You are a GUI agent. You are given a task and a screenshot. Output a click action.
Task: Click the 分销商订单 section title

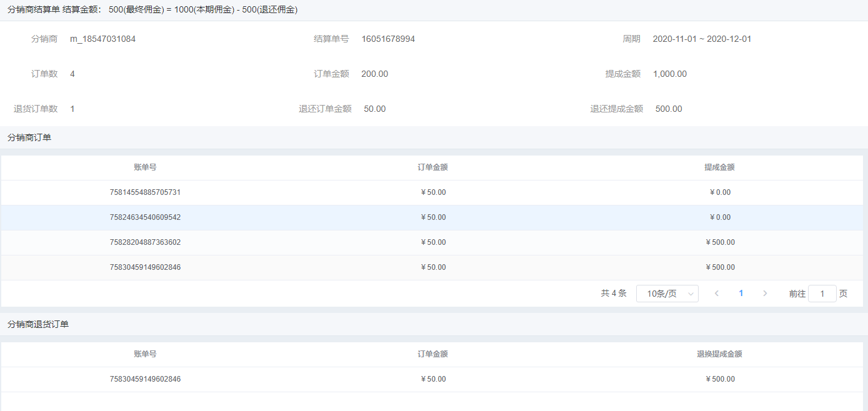click(x=29, y=137)
